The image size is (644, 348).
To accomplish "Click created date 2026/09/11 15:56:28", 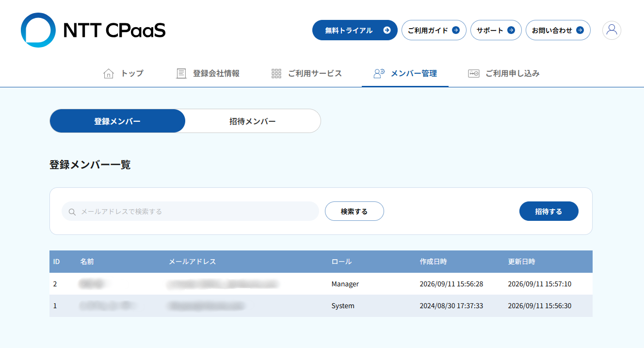I will (451, 284).
